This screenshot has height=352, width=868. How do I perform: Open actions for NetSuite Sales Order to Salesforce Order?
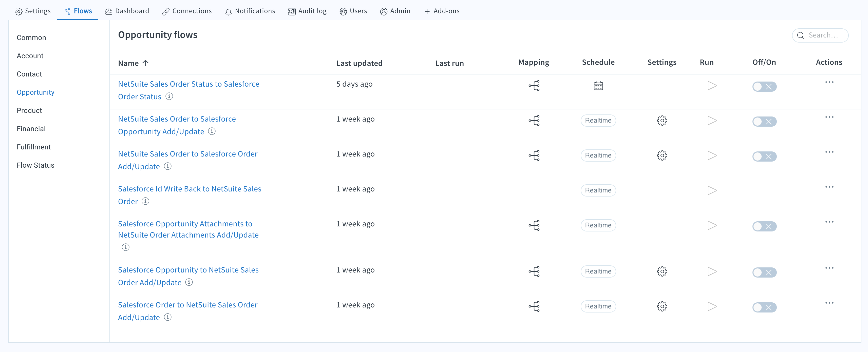point(829,152)
